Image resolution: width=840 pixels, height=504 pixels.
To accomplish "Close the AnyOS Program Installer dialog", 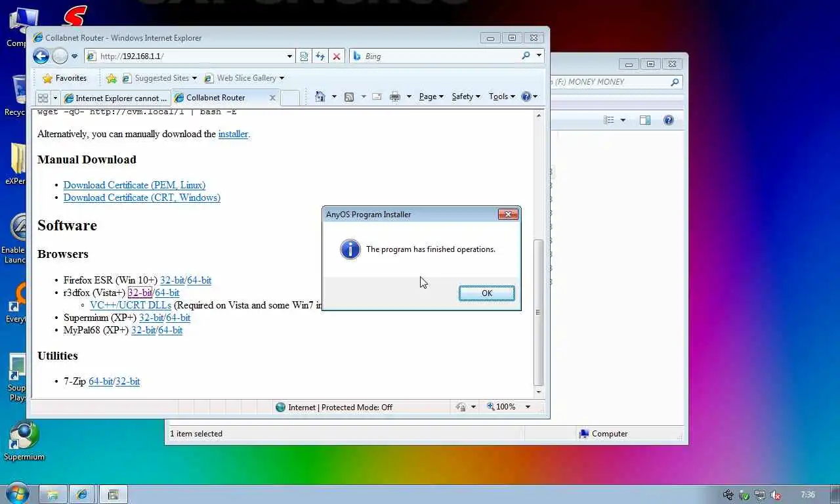I will pyautogui.click(x=508, y=214).
